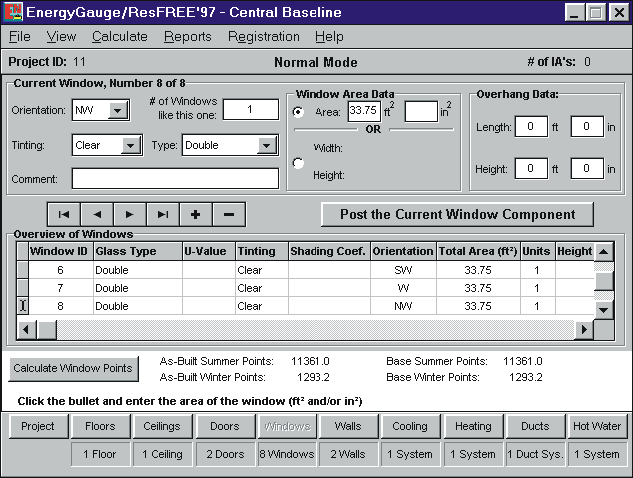Open the Tinting dropdown
The width and height of the screenshot is (633, 478).
click(131, 145)
